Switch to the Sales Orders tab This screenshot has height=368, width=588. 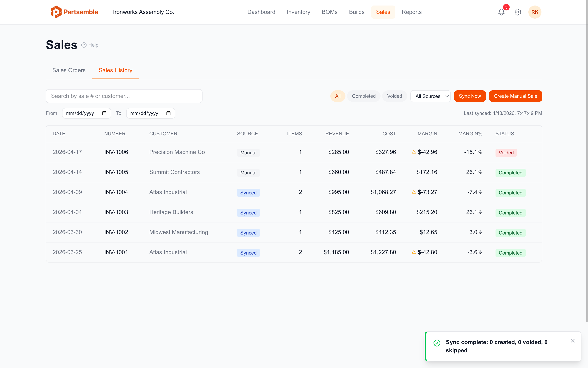tap(69, 70)
